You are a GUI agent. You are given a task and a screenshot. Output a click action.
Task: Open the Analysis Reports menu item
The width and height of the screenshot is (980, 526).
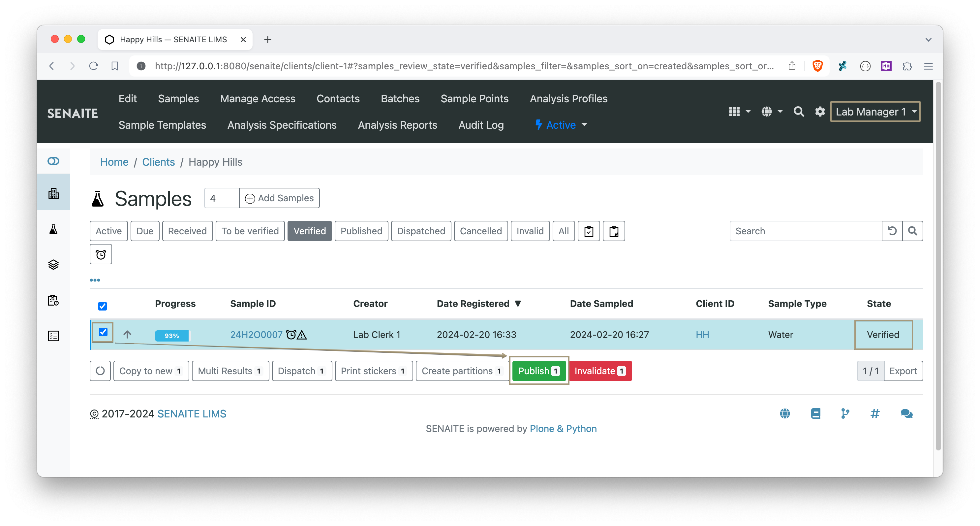click(x=397, y=125)
